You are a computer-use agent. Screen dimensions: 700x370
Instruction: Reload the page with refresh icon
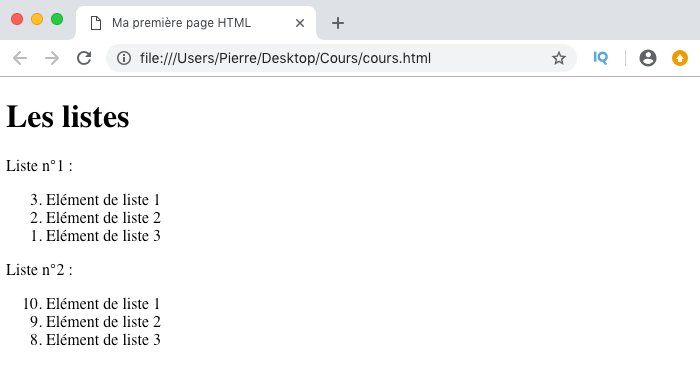click(x=84, y=58)
